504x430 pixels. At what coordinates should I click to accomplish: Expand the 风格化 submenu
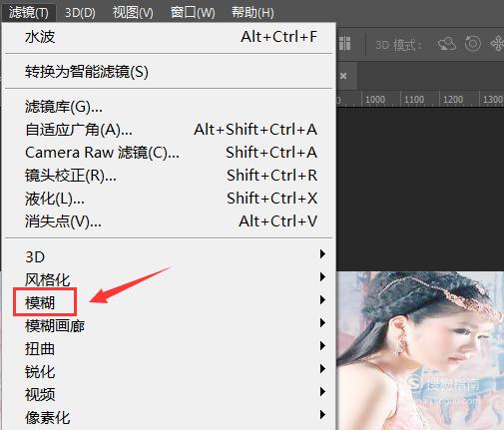pyautogui.click(x=169, y=279)
